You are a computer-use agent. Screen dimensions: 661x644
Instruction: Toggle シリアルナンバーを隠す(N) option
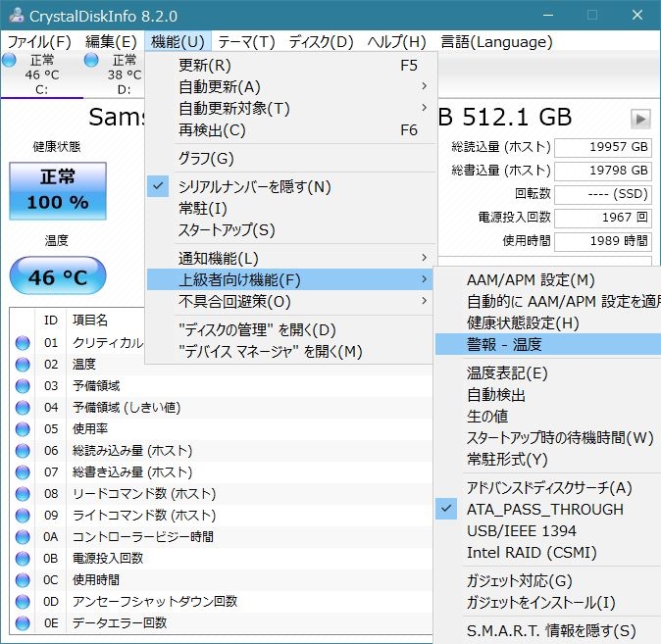pyautogui.click(x=255, y=186)
